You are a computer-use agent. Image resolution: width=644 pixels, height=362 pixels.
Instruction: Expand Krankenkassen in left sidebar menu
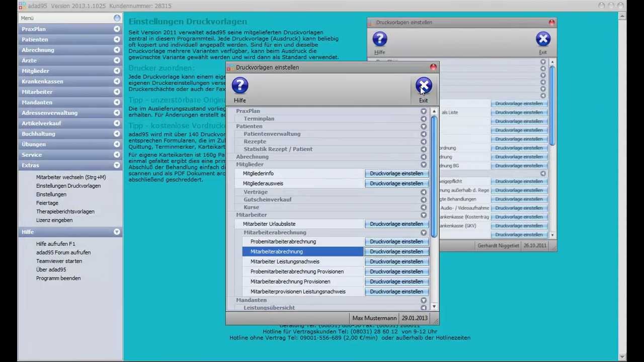pos(117,81)
